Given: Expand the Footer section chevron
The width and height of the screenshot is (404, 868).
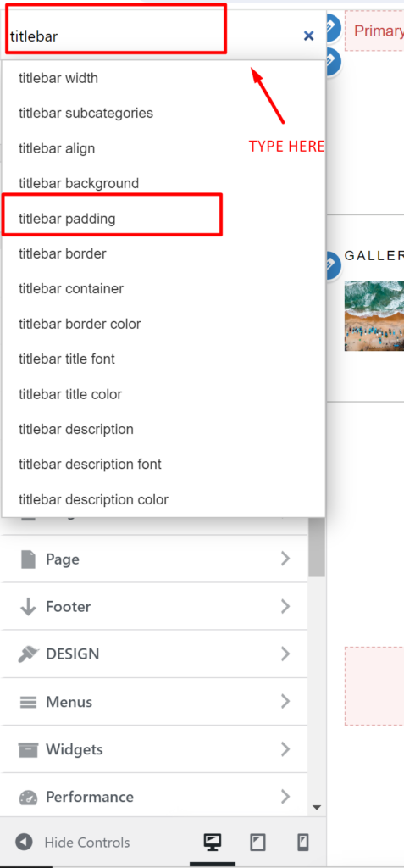Looking at the screenshot, I should point(285,607).
